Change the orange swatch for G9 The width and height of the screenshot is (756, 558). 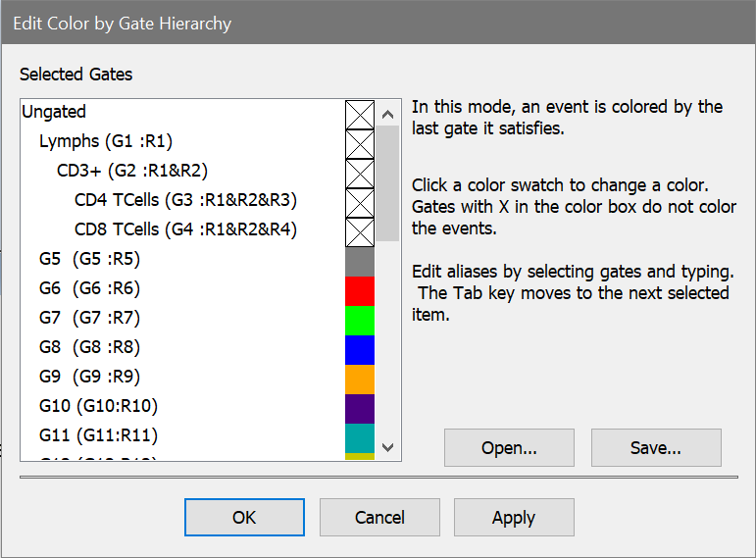(x=360, y=380)
